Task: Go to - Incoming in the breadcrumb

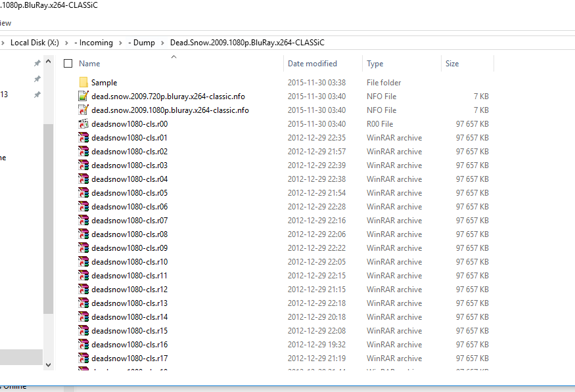Action: (93, 43)
